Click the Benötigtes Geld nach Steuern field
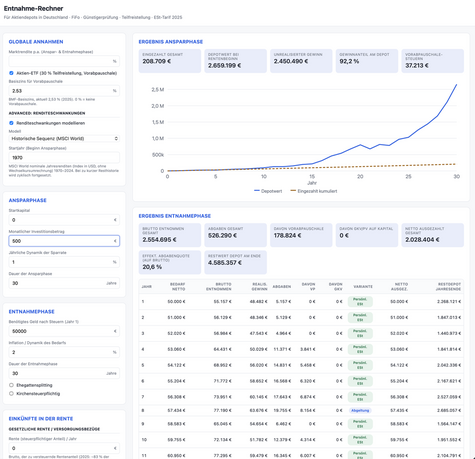 click(64, 331)
